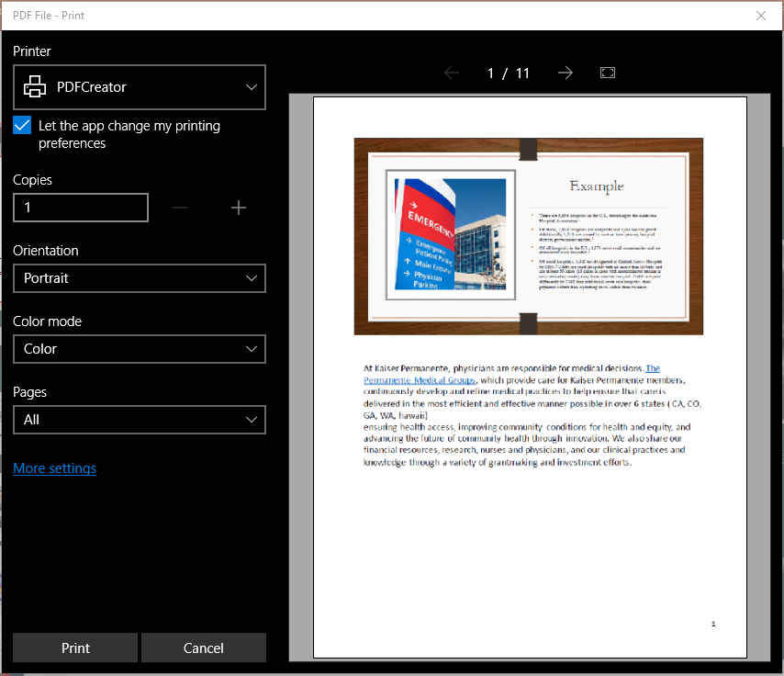784x676 pixels.
Task: Click the Cancel button
Action: click(204, 648)
